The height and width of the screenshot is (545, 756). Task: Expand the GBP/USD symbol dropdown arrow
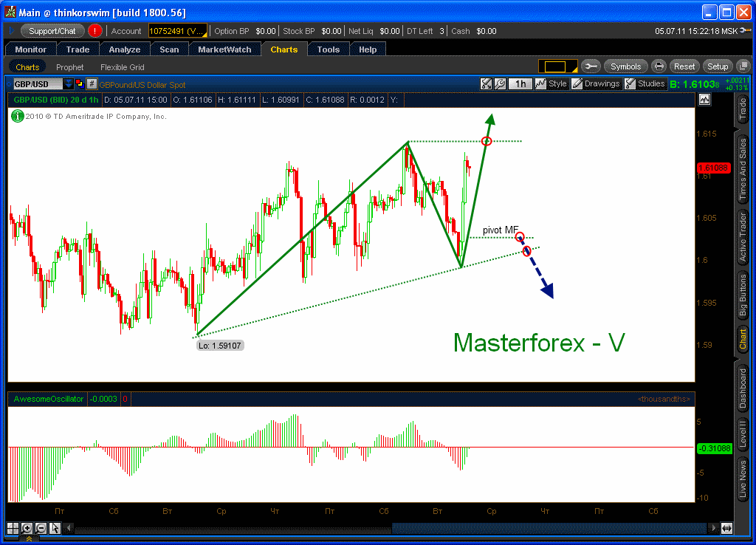point(69,84)
